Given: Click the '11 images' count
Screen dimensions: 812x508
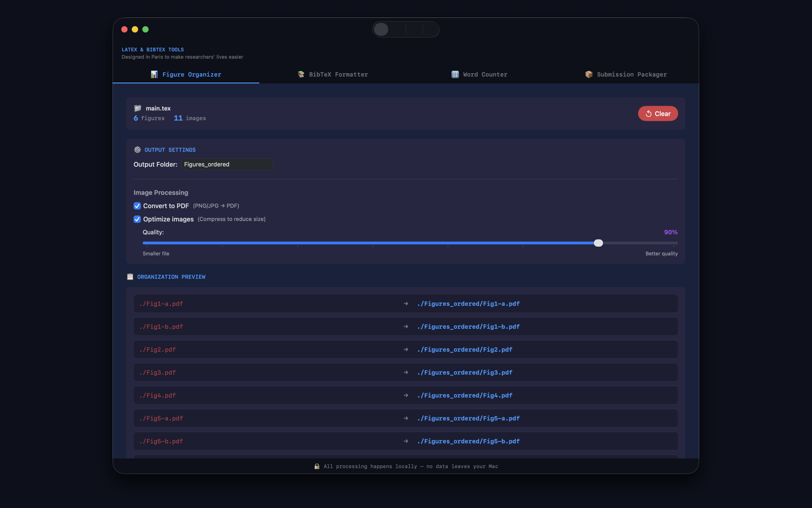Looking at the screenshot, I should tap(189, 118).
